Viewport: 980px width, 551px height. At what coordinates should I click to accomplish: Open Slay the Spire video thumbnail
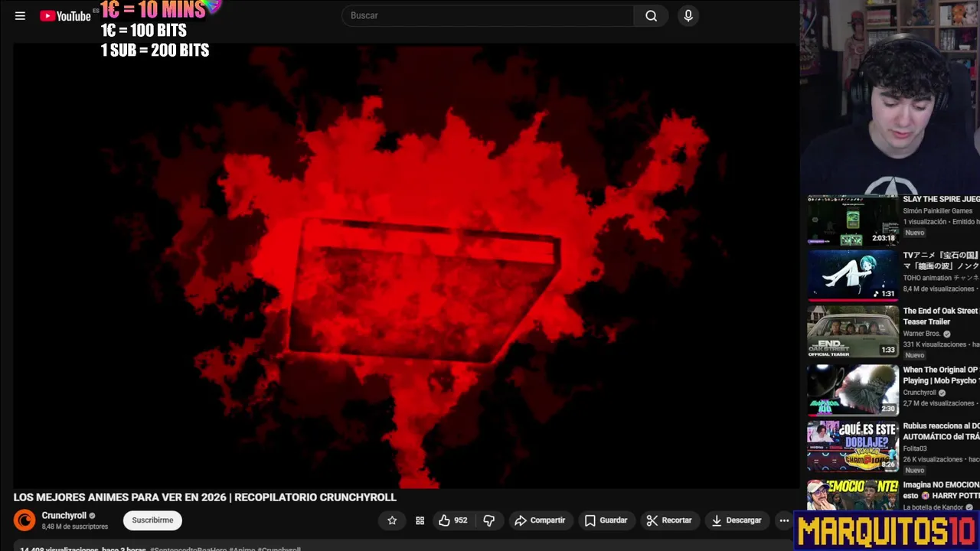(x=853, y=220)
